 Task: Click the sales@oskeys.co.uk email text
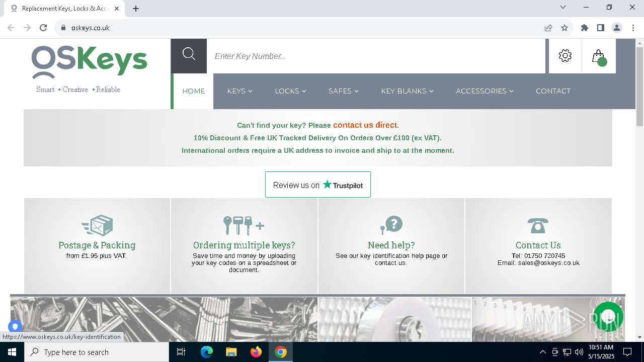548,263
